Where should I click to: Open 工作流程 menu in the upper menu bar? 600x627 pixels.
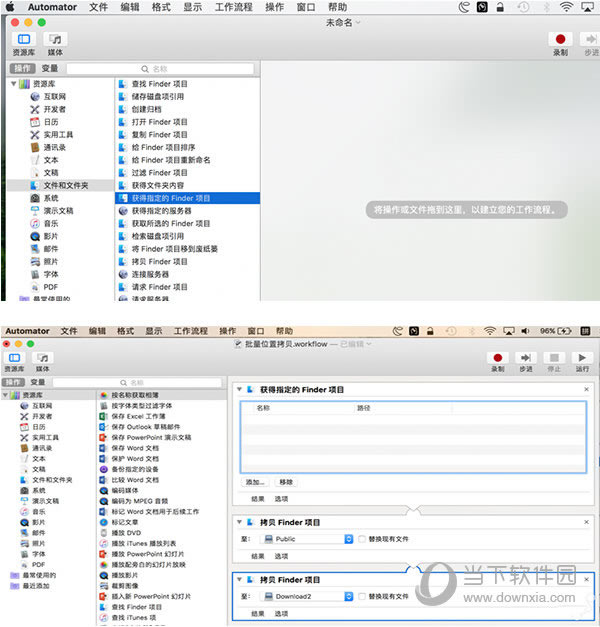point(234,7)
